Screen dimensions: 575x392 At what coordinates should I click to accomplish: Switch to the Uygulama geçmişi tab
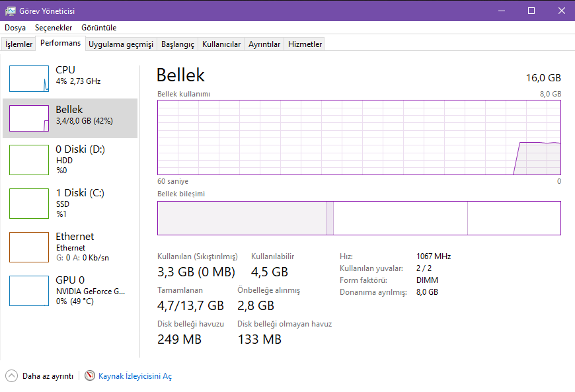pos(121,44)
